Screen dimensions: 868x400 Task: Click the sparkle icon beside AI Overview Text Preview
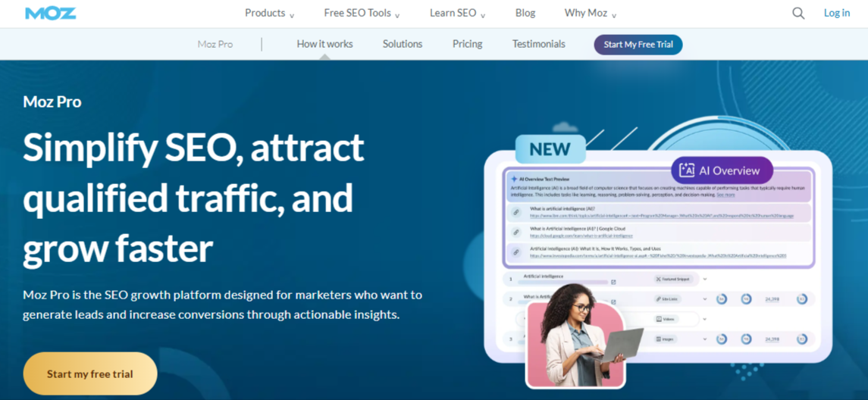coord(514,180)
